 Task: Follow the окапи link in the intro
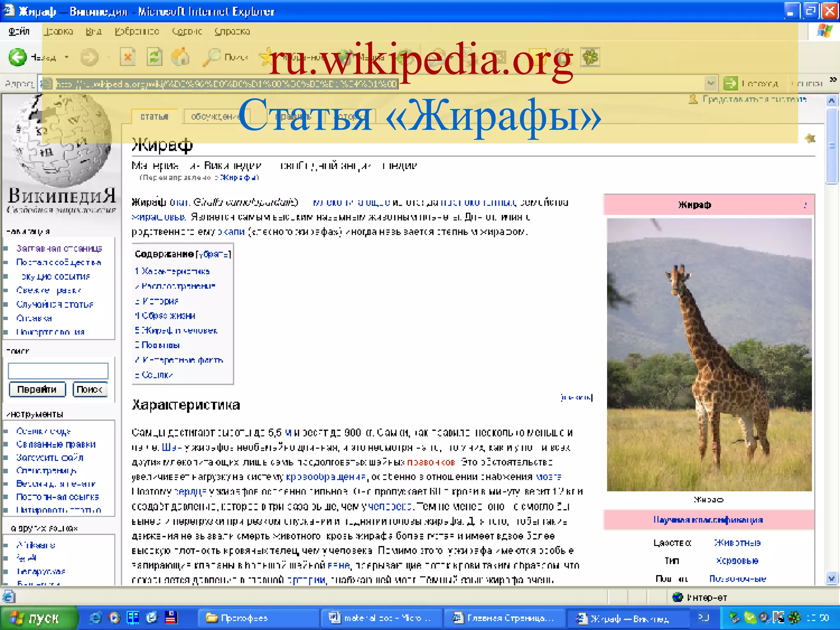(231, 232)
